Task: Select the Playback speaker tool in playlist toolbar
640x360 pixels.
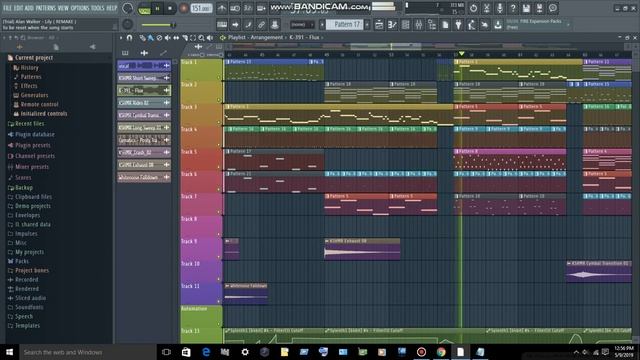Action: click(210, 38)
